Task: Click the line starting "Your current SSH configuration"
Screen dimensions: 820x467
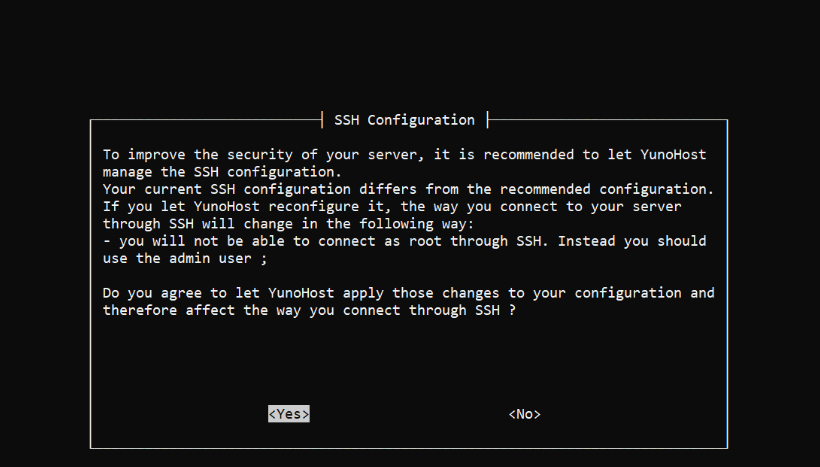Action: 408,189
